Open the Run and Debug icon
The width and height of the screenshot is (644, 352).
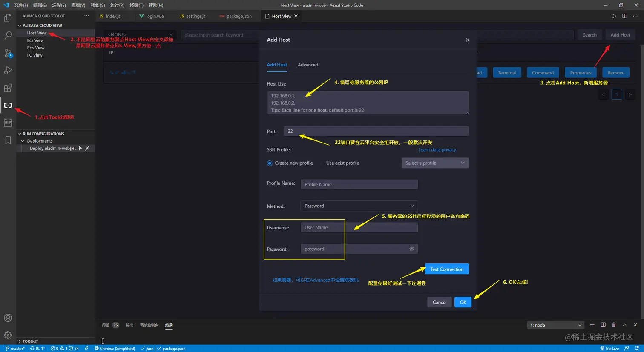8,70
